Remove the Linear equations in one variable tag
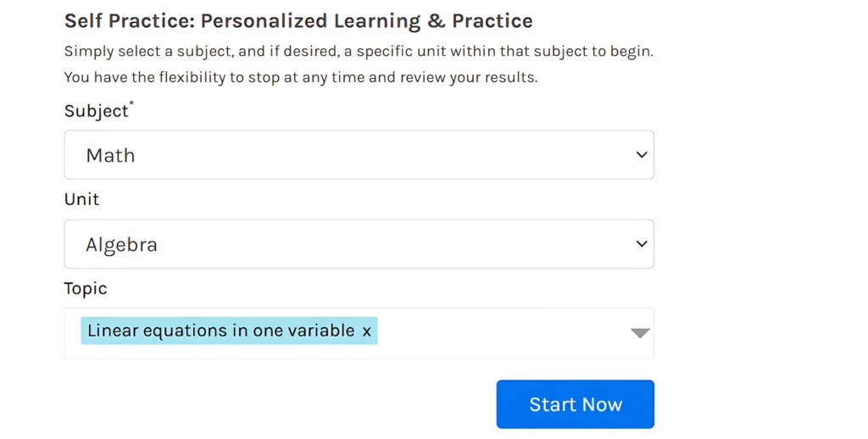The image size is (868, 439). tap(366, 331)
